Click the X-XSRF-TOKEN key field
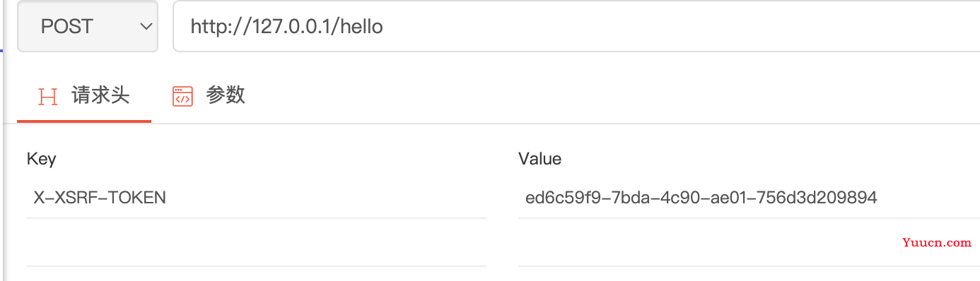The height and width of the screenshot is (281, 980). (257, 198)
